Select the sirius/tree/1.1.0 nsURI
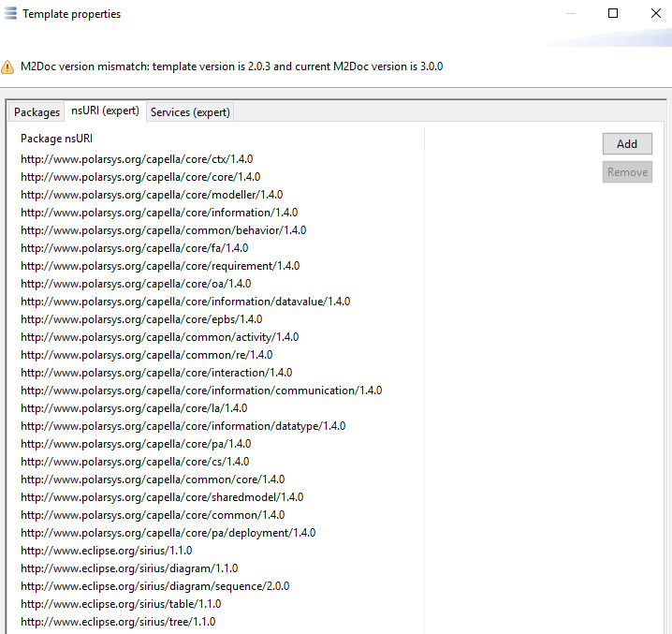The image size is (672, 634). (118, 622)
